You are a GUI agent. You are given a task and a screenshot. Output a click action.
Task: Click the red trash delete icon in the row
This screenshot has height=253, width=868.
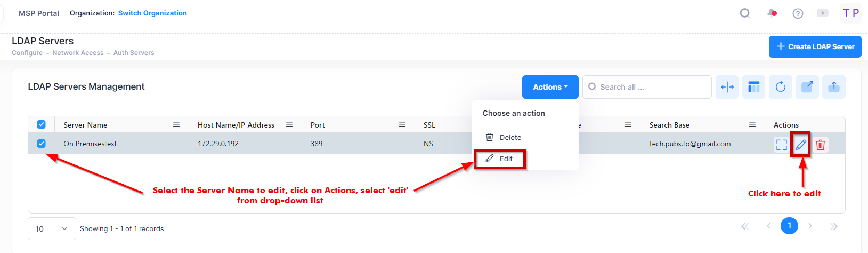(x=821, y=145)
